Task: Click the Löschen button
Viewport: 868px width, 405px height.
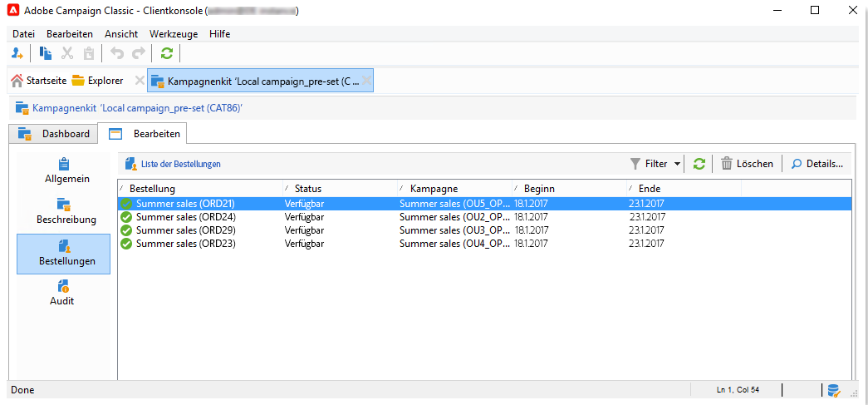Action: click(x=748, y=164)
